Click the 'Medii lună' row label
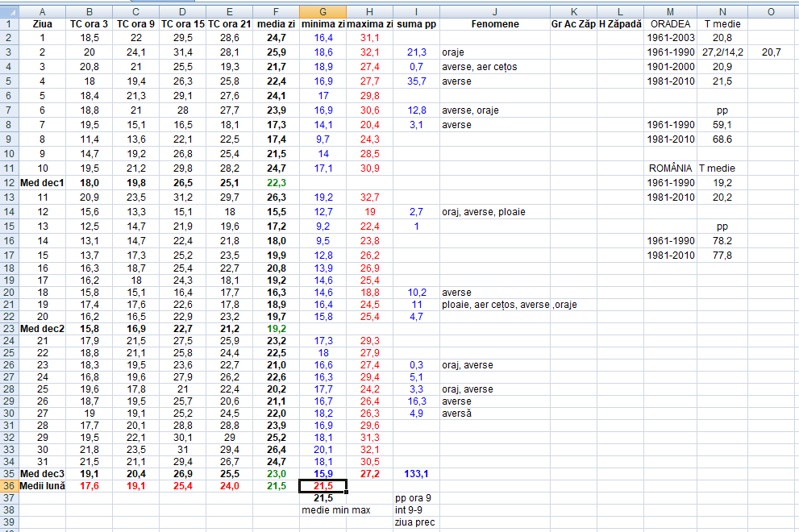Viewport: 799px width, 532px height. pyautogui.click(x=42, y=485)
